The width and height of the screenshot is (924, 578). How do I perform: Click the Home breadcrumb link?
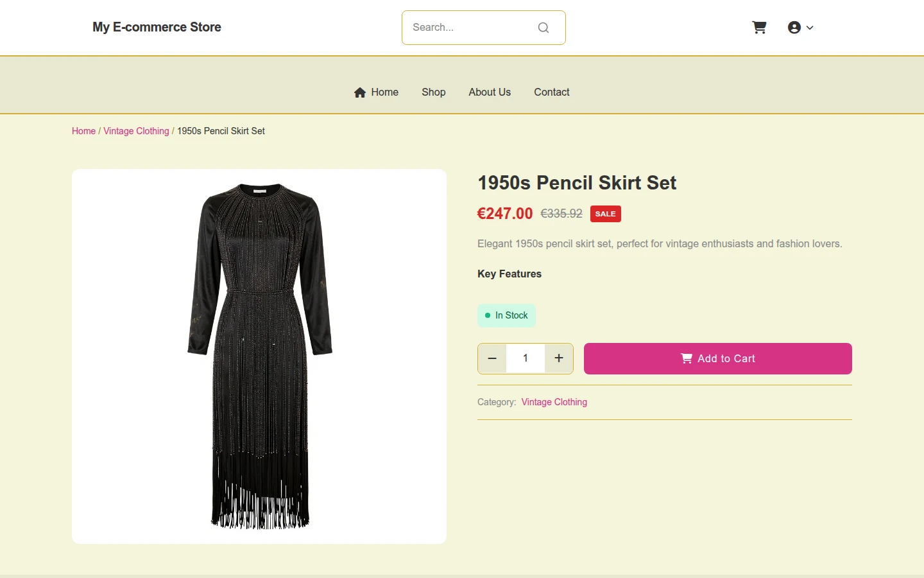click(83, 131)
